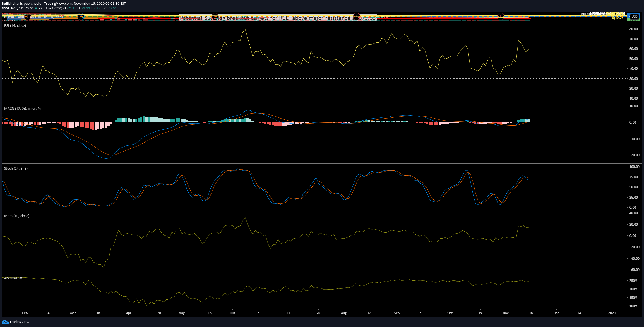Click the 100M level on the Accum/Dist axis

pyautogui.click(x=633, y=306)
